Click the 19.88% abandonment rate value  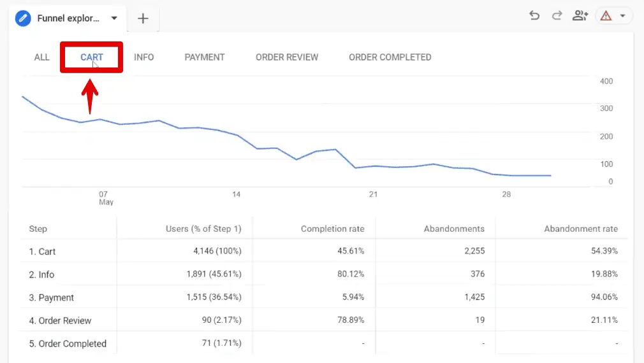[x=604, y=274]
